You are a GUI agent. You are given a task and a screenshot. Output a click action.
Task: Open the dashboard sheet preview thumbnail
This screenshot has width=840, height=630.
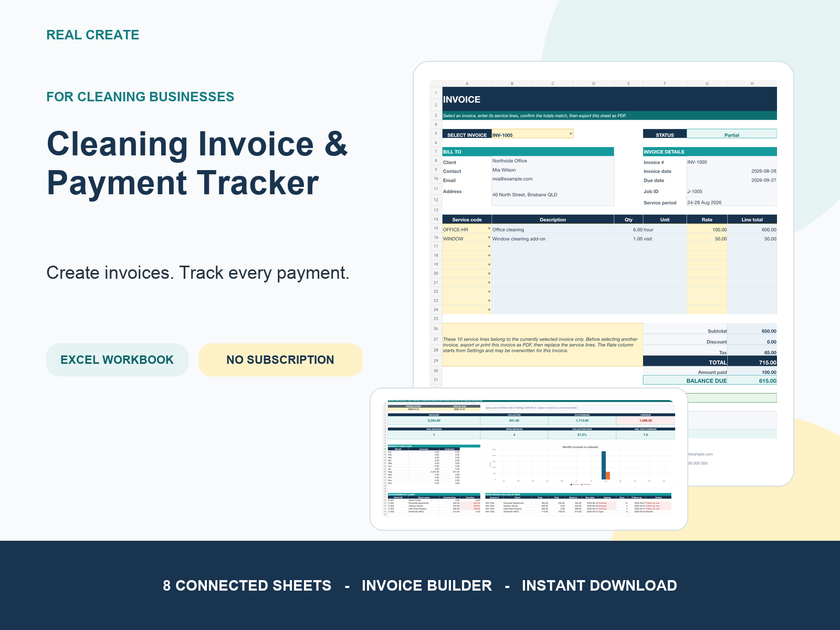point(529,459)
